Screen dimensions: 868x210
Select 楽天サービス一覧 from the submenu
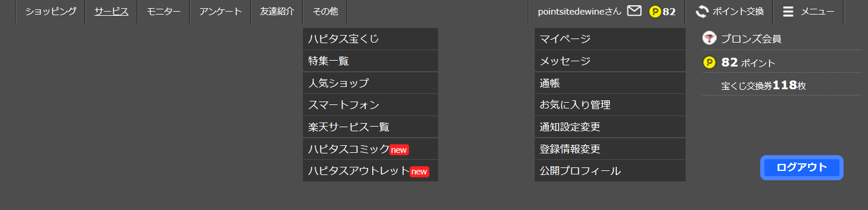[x=371, y=127]
